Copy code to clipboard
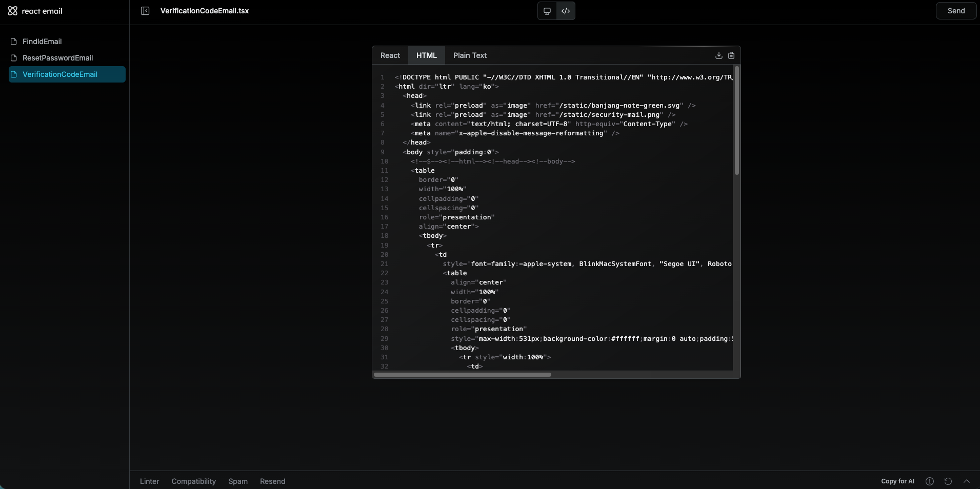980x489 pixels. point(731,55)
